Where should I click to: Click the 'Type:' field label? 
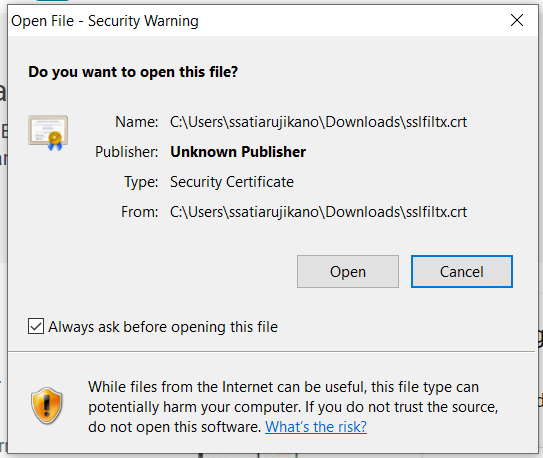tap(141, 182)
